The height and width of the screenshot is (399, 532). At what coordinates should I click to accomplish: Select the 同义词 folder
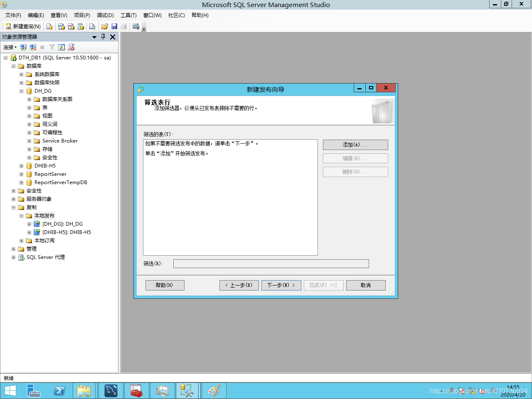pyautogui.click(x=50, y=124)
